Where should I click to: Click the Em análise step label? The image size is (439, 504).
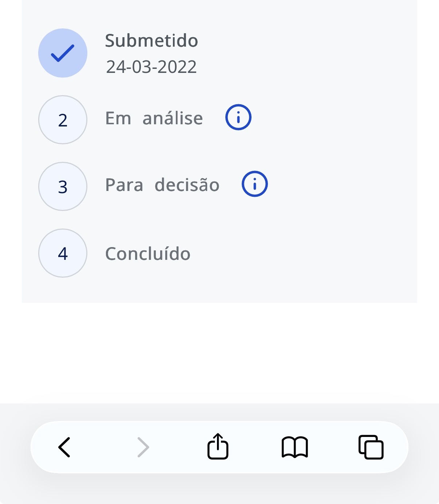point(154,118)
